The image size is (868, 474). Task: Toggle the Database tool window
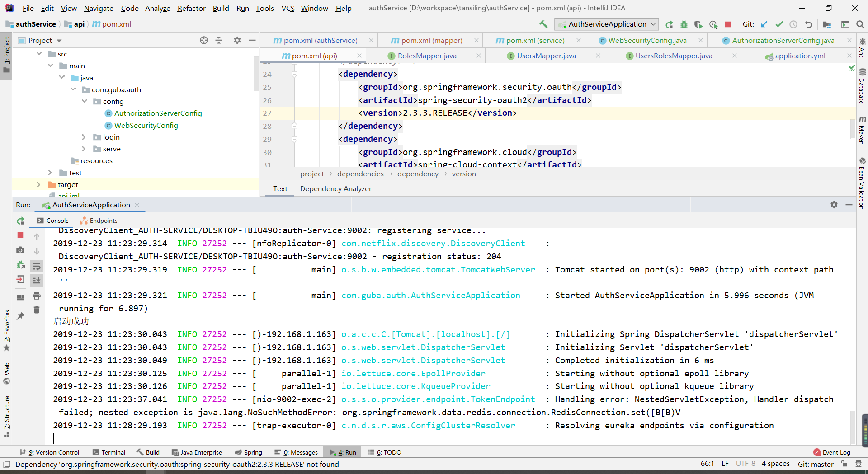[862, 86]
